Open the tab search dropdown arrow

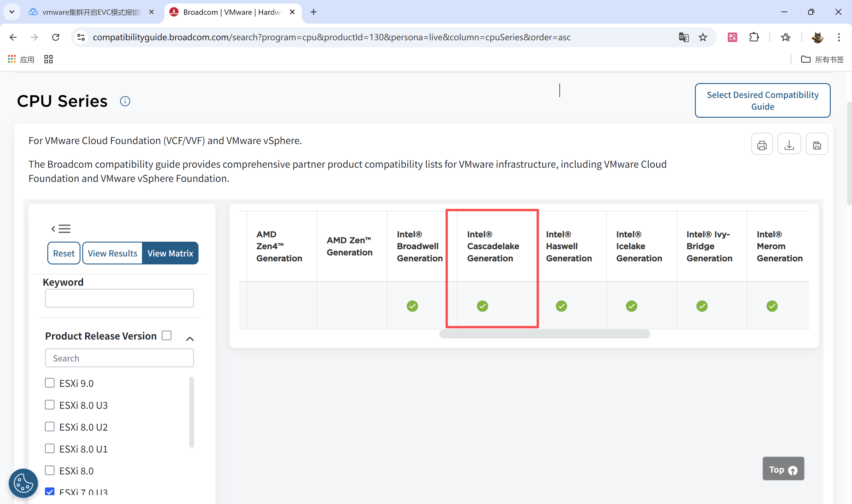point(12,12)
